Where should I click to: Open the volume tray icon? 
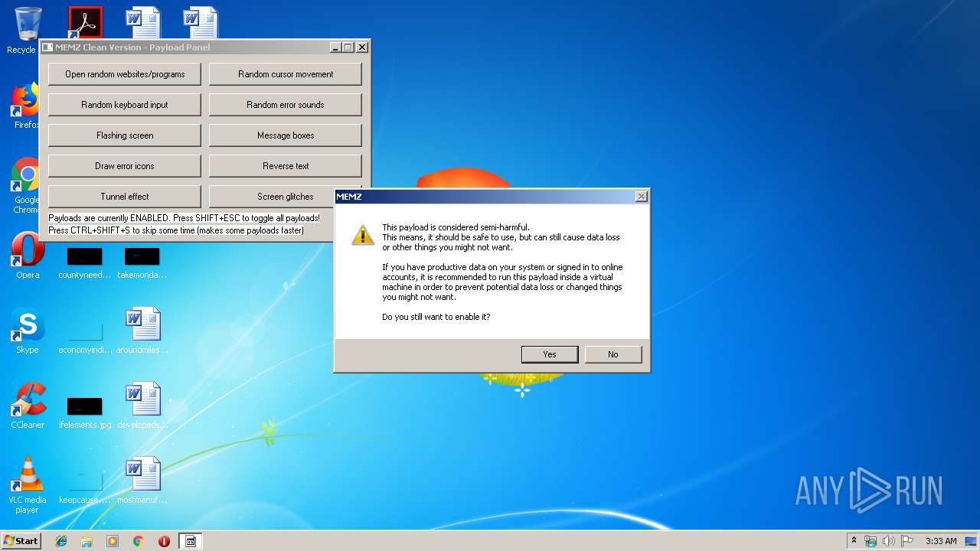(x=889, y=541)
